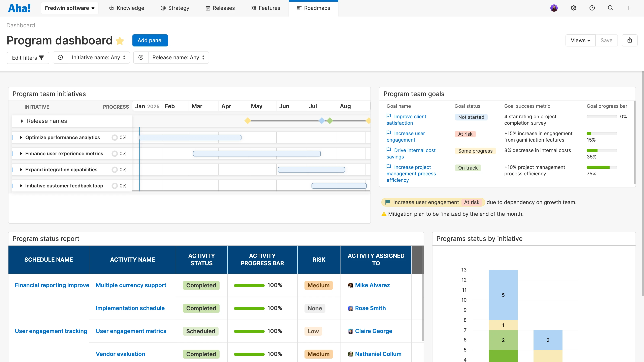Click the Add panel button

[x=150, y=40]
